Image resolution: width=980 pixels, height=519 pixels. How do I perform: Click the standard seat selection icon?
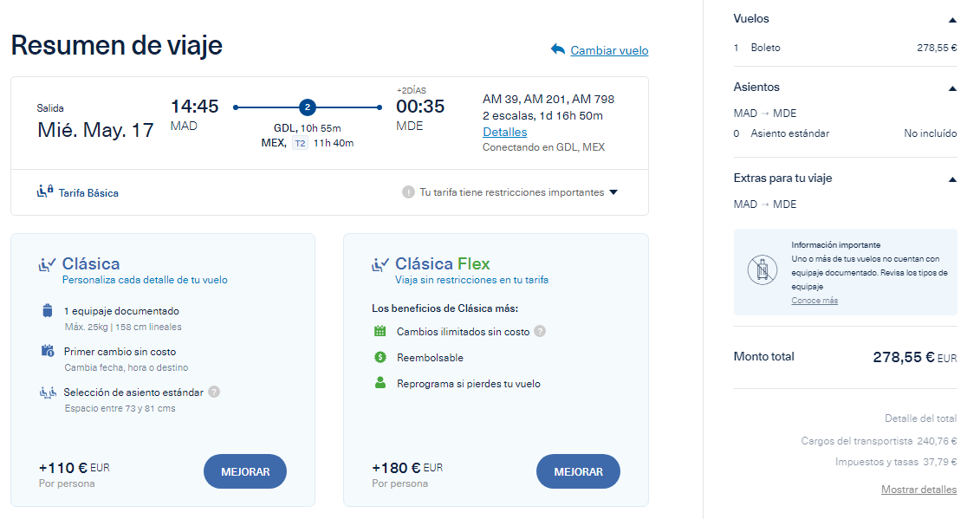click(49, 392)
